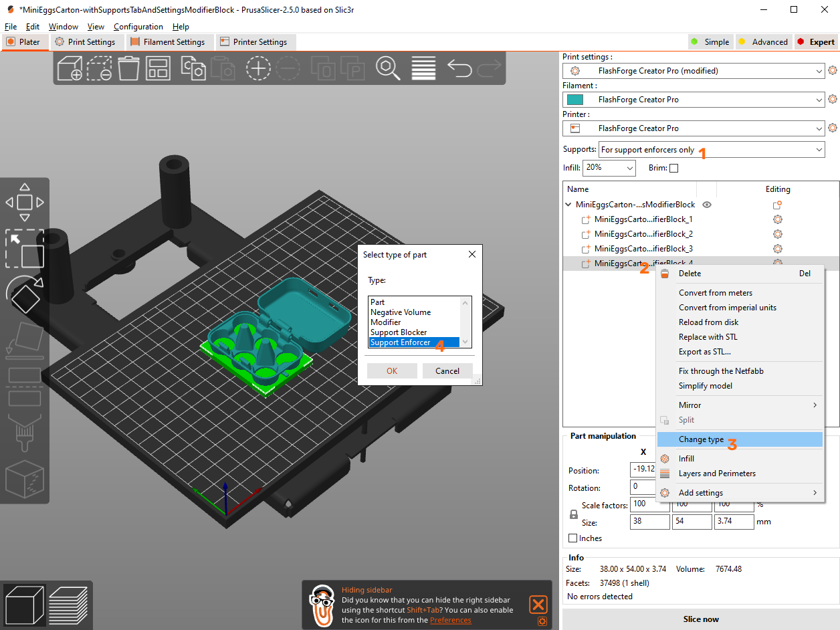The width and height of the screenshot is (840, 630).
Task: Select the Scale gizmo tool
Action: (25, 249)
